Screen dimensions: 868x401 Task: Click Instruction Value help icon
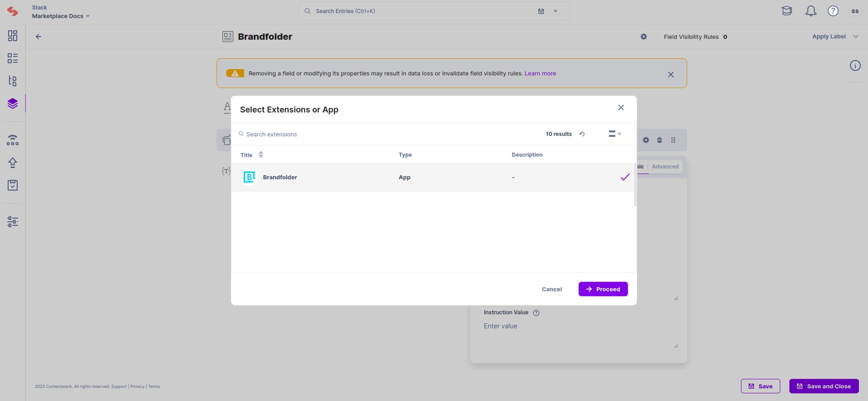pos(536,313)
